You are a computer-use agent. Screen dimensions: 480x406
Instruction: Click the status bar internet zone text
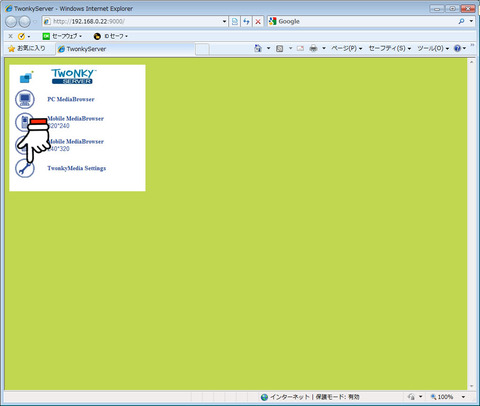(314, 397)
